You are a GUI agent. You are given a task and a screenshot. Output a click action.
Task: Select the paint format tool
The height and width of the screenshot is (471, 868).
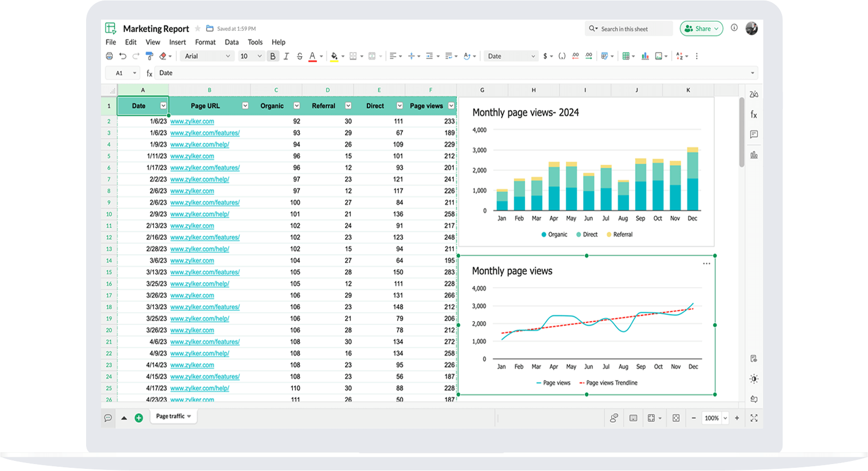(149, 56)
